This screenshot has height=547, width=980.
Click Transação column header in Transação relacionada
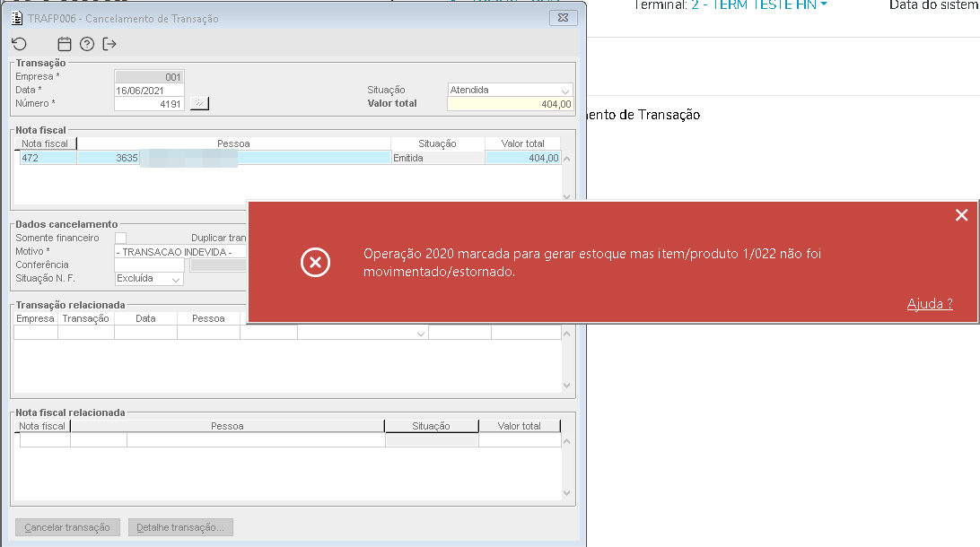[85, 318]
